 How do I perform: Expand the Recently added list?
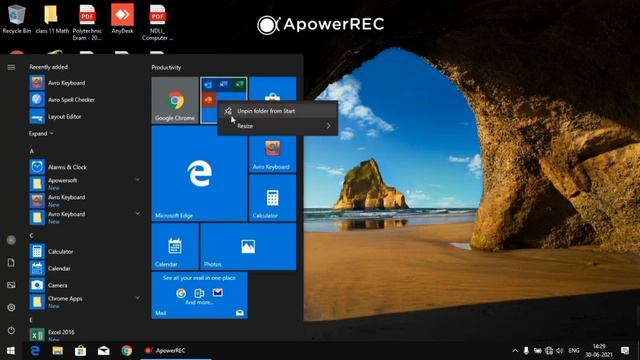click(x=41, y=133)
